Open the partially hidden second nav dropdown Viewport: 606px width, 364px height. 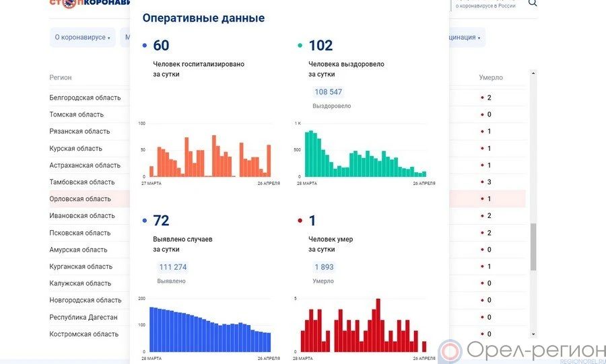click(126, 38)
